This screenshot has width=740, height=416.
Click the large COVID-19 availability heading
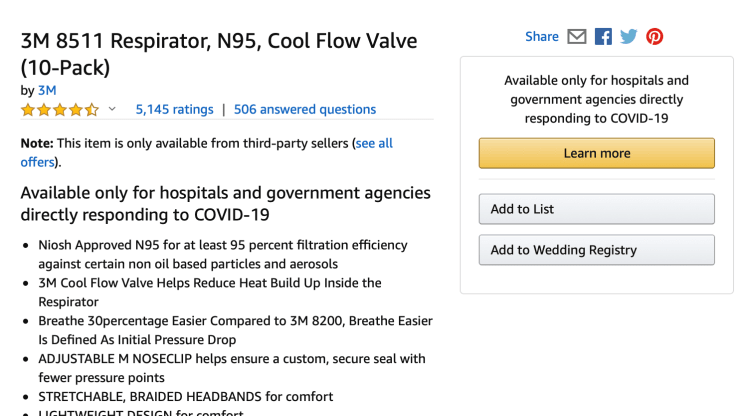pyautogui.click(x=226, y=204)
